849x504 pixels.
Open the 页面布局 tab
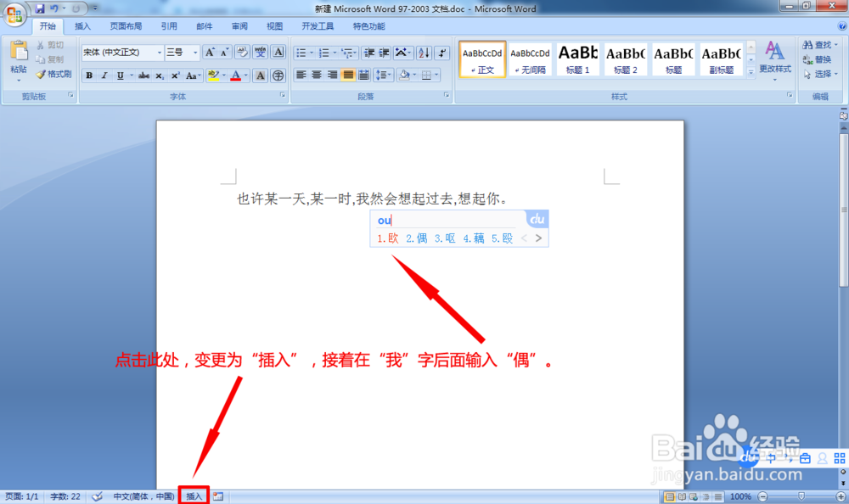(126, 26)
